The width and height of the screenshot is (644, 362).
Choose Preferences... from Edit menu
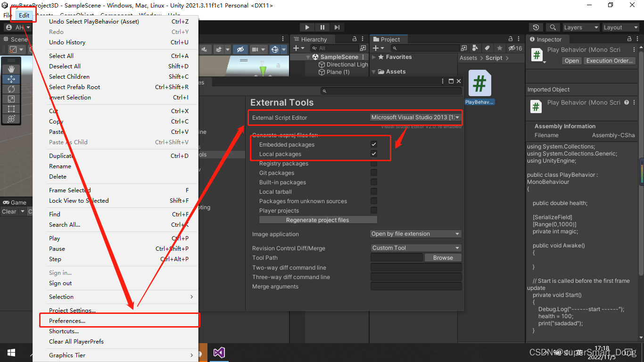coord(116,321)
